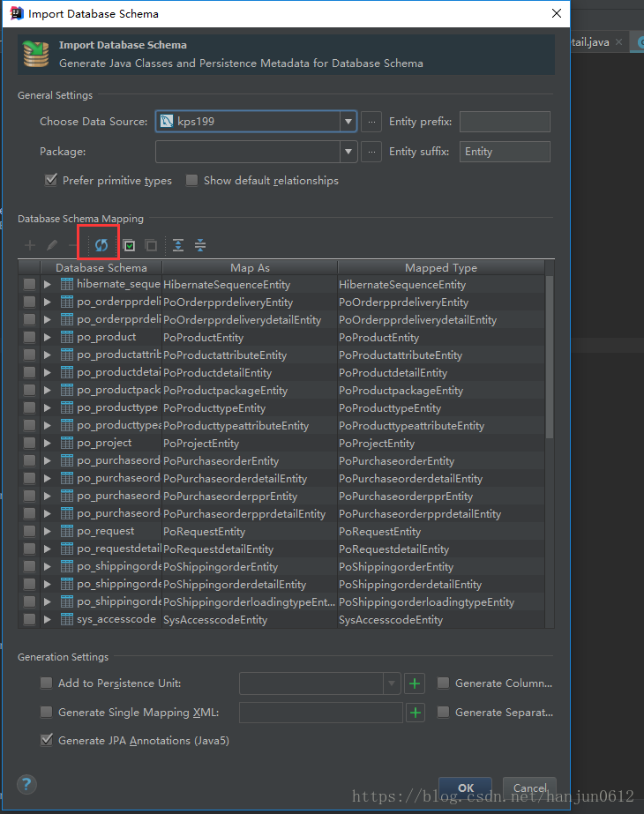The image size is (644, 814).
Task: Open the Package dropdown arrow
Action: [x=348, y=152]
